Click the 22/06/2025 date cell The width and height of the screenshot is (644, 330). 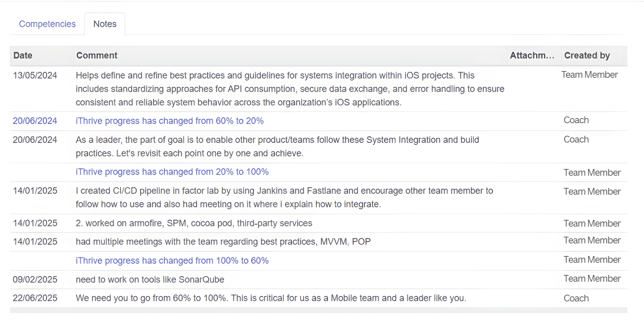coord(35,298)
